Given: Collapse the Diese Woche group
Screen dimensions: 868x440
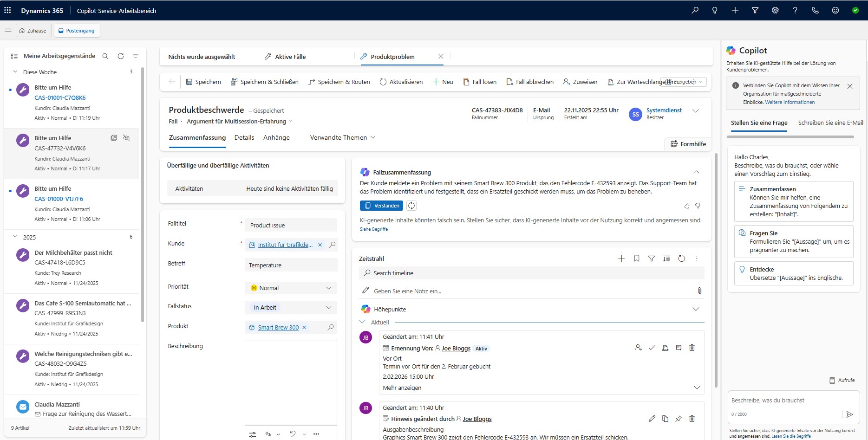Looking at the screenshot, I should click(15, 72).
